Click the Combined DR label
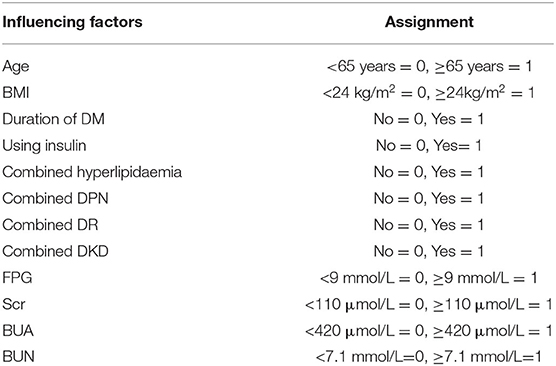This screenshot has width=556, height=366. [50, 225]
